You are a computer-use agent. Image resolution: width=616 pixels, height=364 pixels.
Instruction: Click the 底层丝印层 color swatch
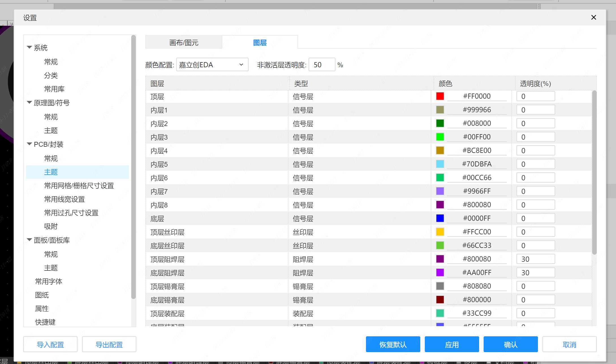coord(440,245)
